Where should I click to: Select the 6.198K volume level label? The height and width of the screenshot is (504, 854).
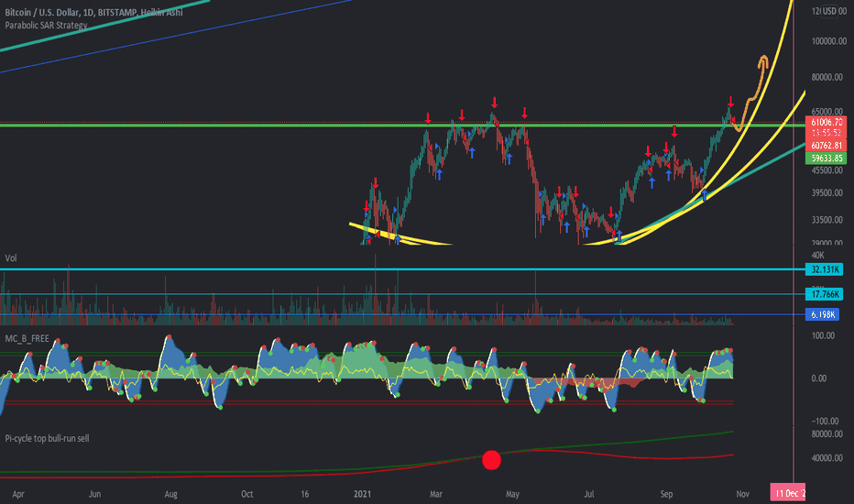click(822, 315)
